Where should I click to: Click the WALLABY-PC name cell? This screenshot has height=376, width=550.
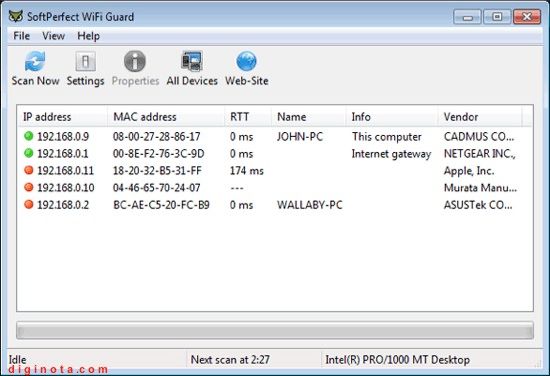click(x=310, y=205)
